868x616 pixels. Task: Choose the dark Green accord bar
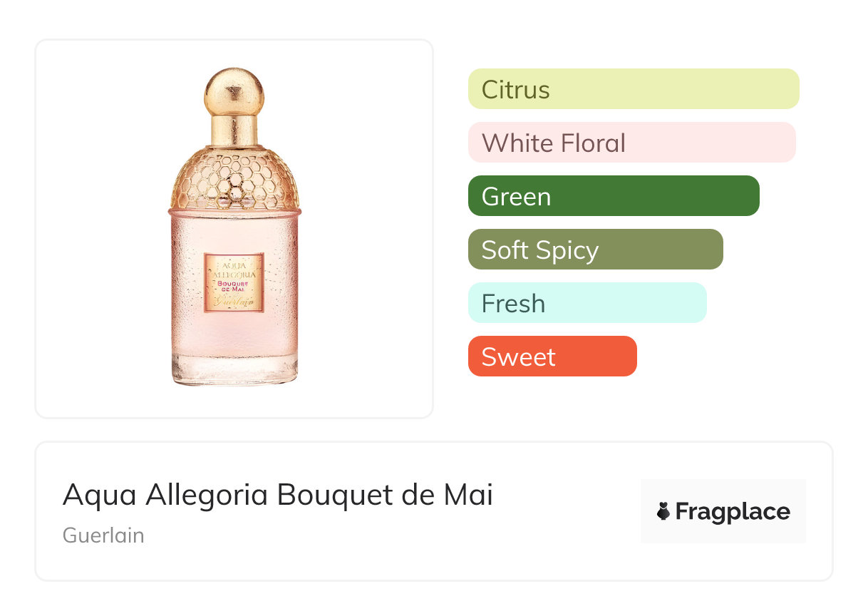(614, 196)
